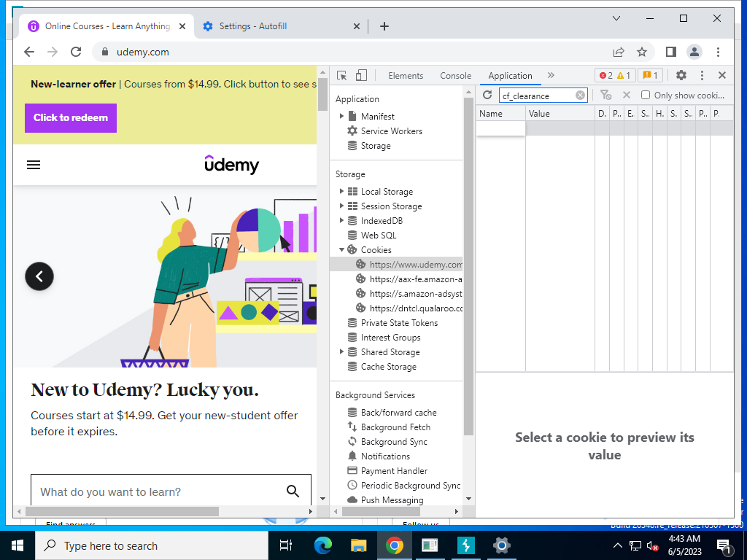Screen dimensions: 747x560
Task: Click the page vertical scrollbar thumb
Action: (323, 94)
